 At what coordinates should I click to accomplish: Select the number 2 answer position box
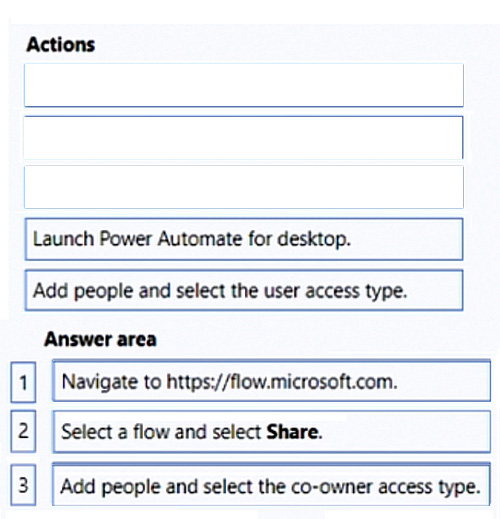(x=23, y=431)
